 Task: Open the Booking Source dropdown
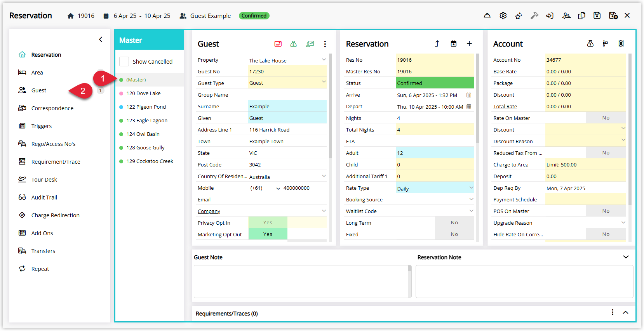[471, 199]
